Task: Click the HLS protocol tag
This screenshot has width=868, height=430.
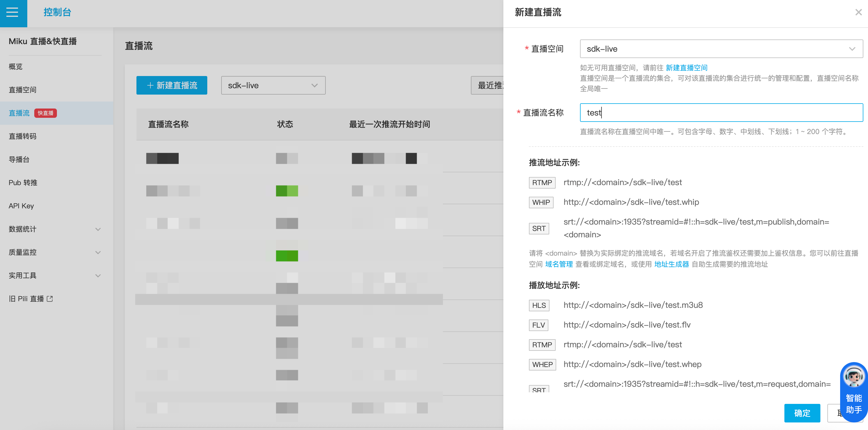Action: pyautogui.click(x=539, y=306)
